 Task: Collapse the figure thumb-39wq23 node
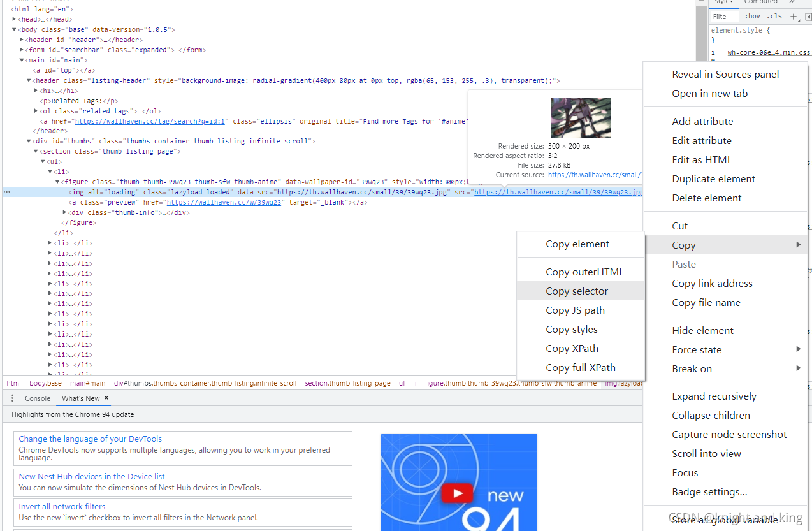click(57, 182)
